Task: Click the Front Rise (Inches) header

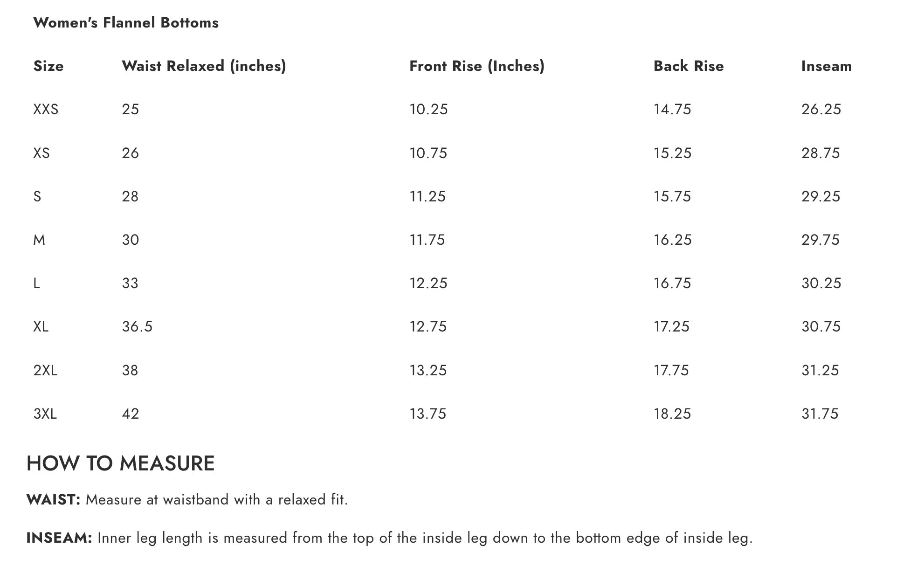Action: (x=476, y=66)
